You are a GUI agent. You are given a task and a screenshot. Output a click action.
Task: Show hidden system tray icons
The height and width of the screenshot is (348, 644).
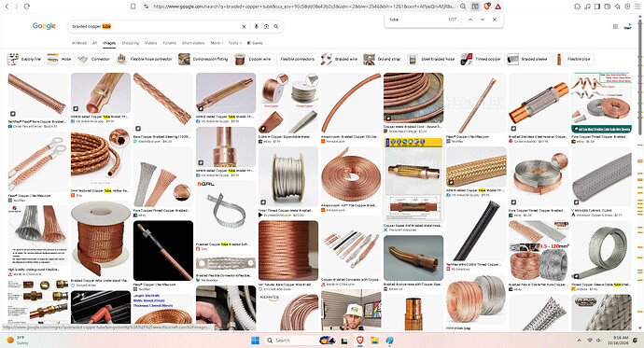point(579,341)
